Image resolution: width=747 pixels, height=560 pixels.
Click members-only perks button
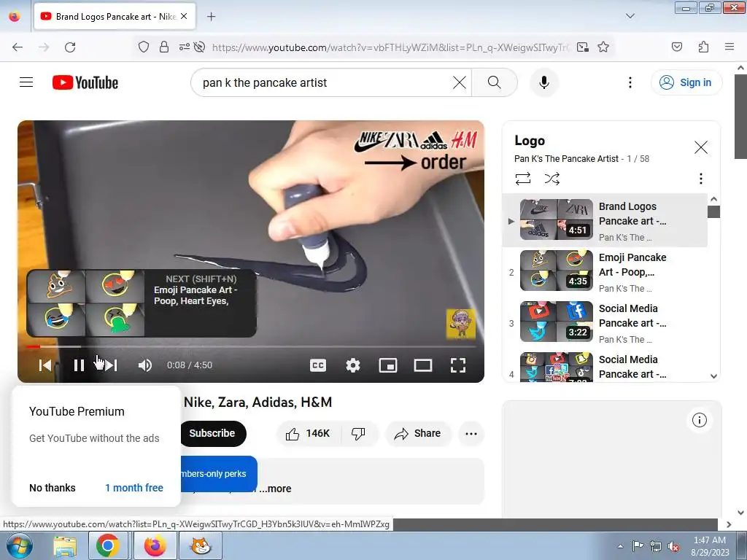tap(218, 474)
